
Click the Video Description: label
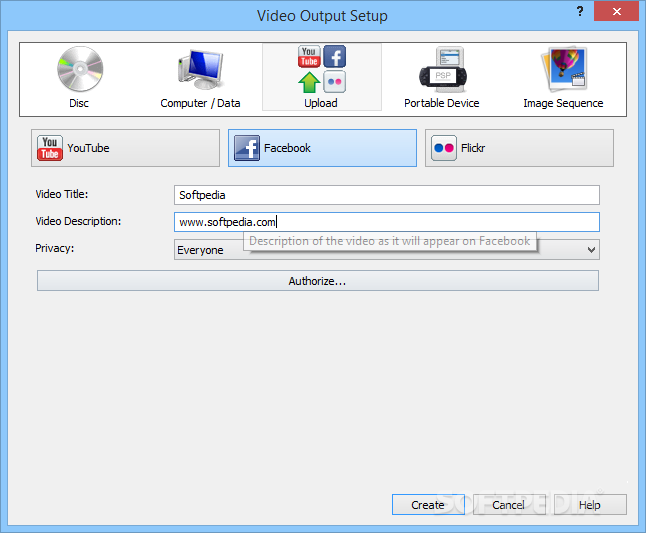(x=78, y=221)
